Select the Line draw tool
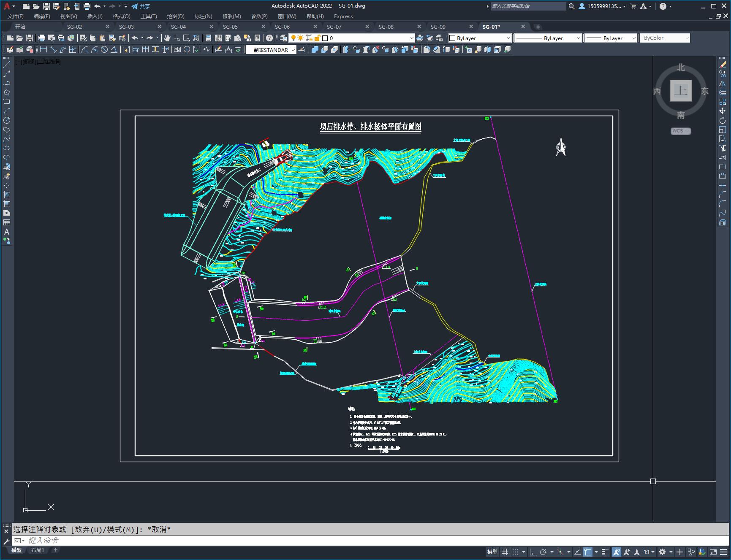 (x=7, y=65)
